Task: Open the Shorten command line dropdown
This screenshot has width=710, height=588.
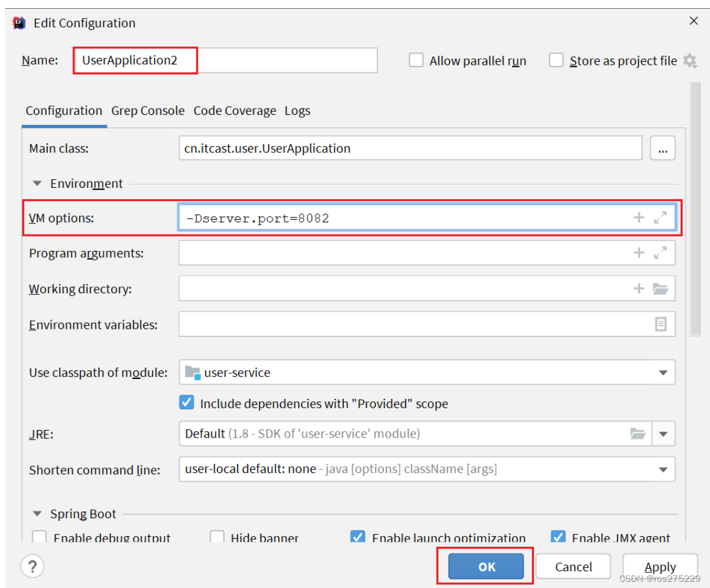Action: [663, 469]
